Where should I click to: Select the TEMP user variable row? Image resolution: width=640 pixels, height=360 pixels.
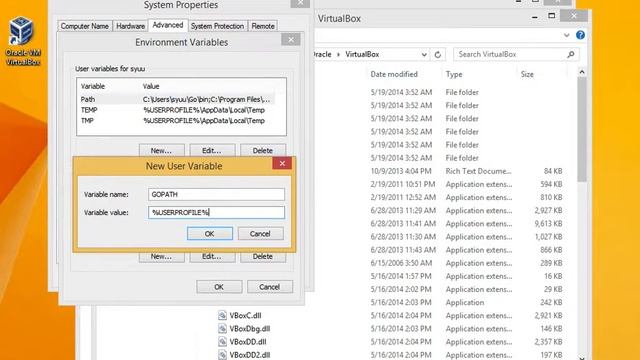177,110
